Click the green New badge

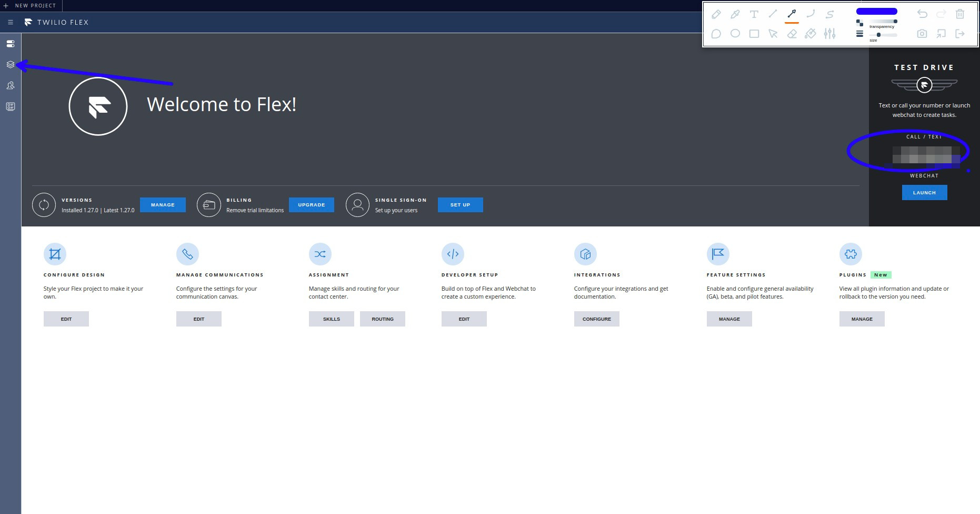tap(881, 275)
